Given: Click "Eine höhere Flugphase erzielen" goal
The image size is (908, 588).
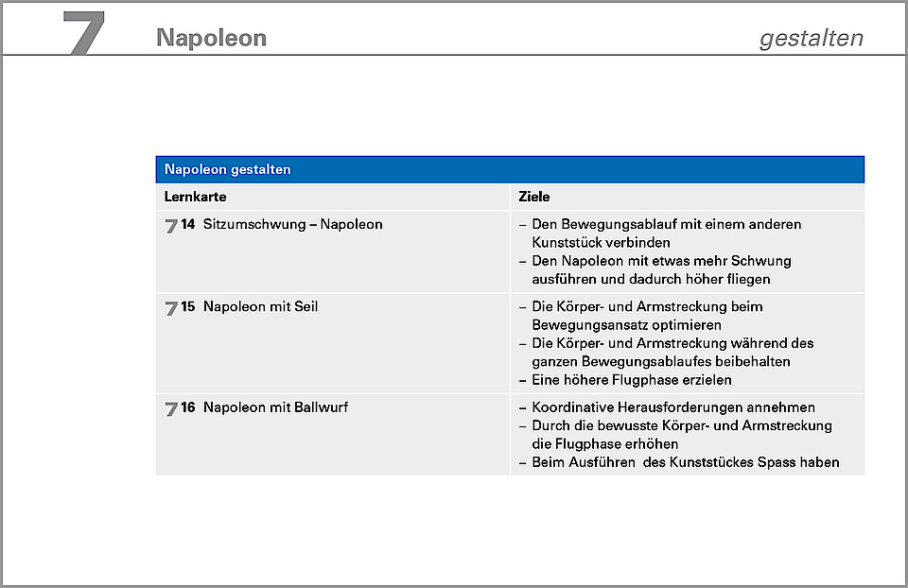Looking at the screenshot, I should click(x=631, y=380).
